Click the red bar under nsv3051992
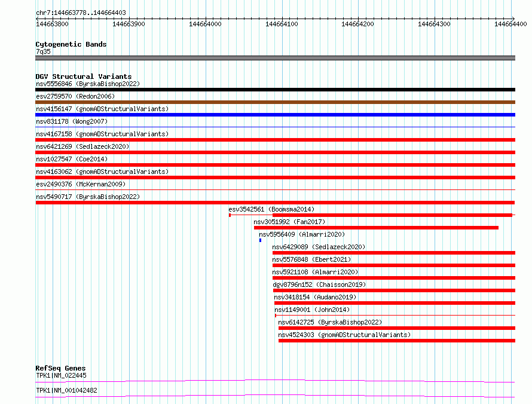 (x=376, y=228)
